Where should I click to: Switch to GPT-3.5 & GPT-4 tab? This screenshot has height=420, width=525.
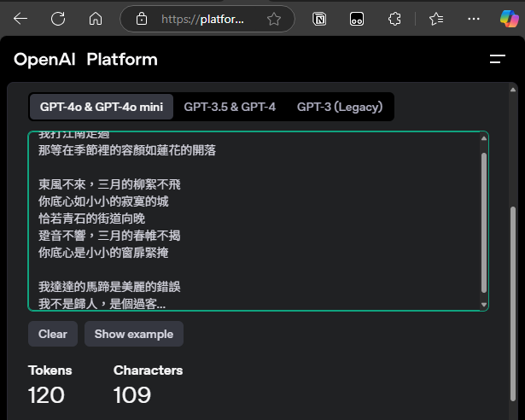point(230,107)
